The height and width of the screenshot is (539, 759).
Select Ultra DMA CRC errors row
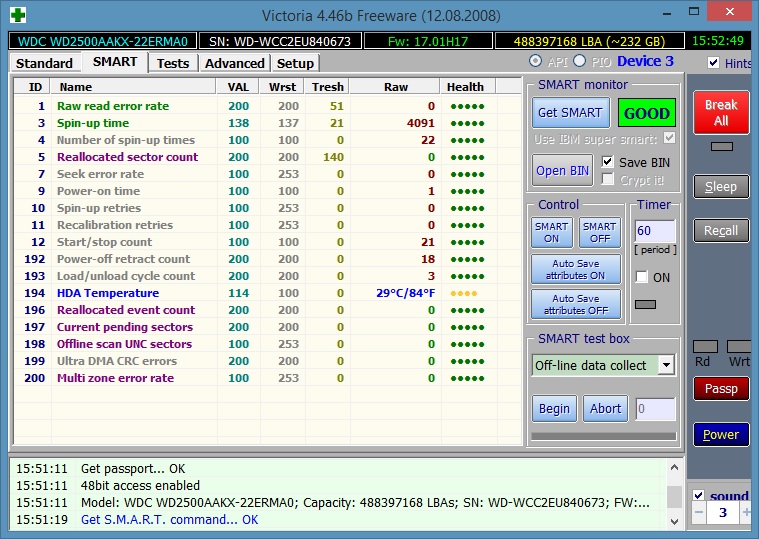click(x=268, y=361)
